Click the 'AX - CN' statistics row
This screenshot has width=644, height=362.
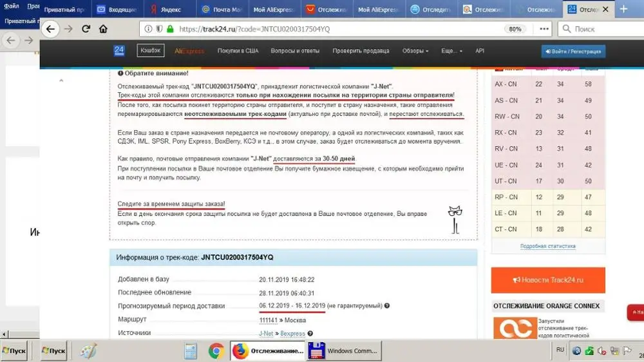(x=548, y=84)
